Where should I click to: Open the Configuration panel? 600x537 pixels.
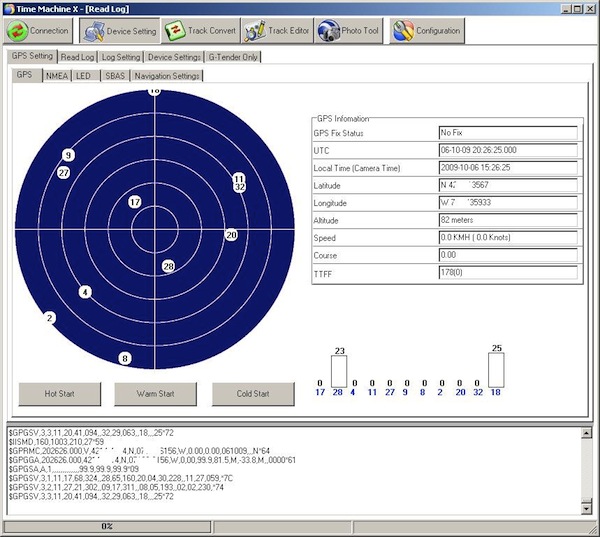[427, 31]
